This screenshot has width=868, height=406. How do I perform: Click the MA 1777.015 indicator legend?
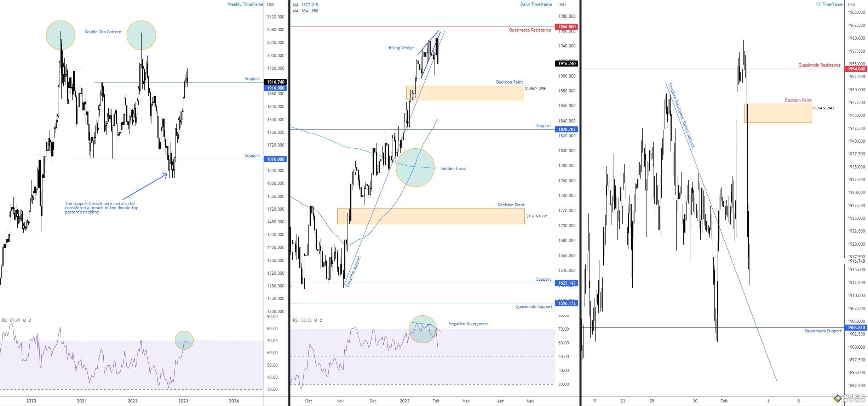click(x=305, y=5)
